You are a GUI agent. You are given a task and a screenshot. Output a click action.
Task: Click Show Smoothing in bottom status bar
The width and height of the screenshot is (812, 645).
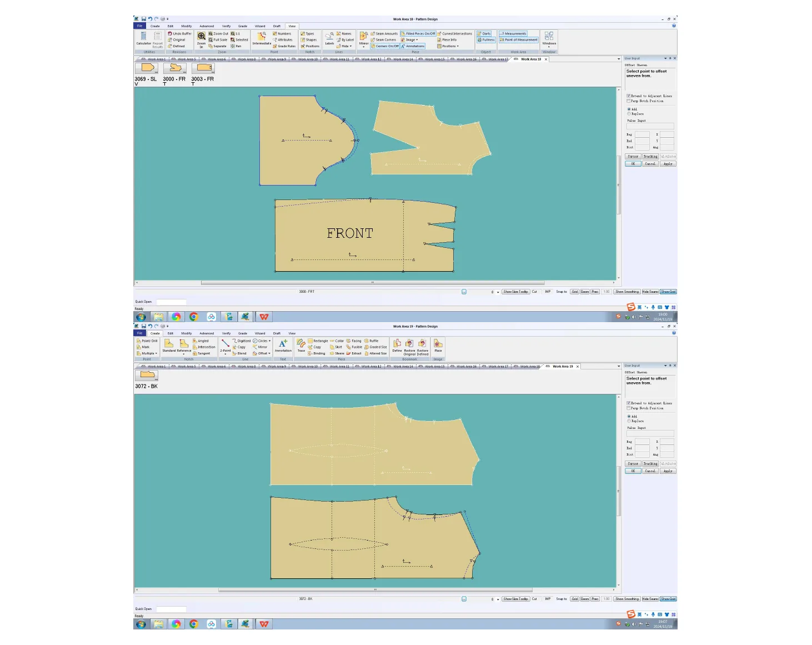click(x=627, y=599)
